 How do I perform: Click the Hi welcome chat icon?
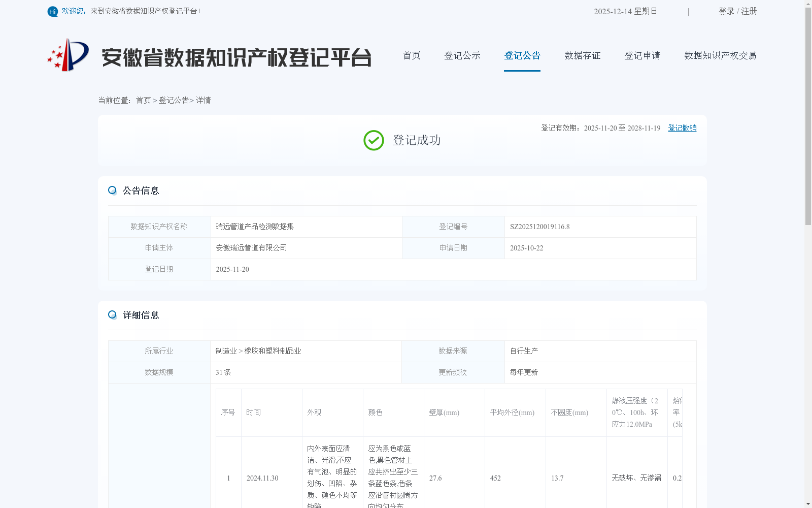(53, 11)
